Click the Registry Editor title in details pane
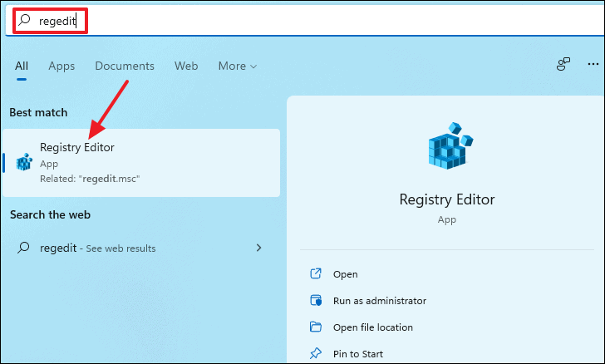 [447, 199]
